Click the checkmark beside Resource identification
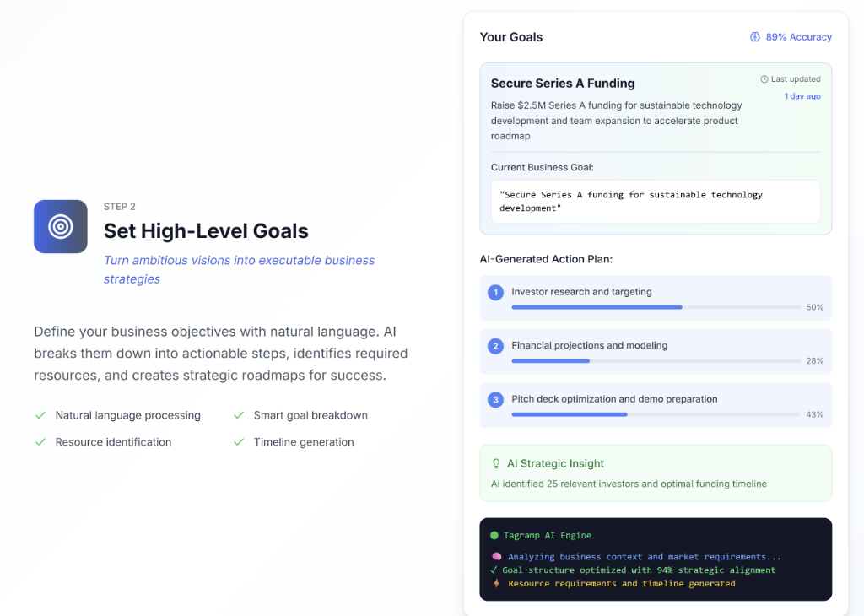The width and height of the screenshot is (864, 616). (40, 442)
